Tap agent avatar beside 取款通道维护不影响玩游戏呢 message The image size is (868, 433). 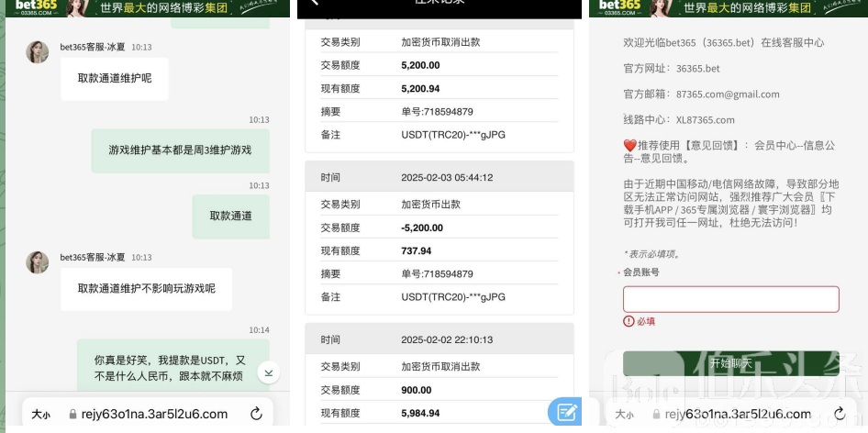38,262
